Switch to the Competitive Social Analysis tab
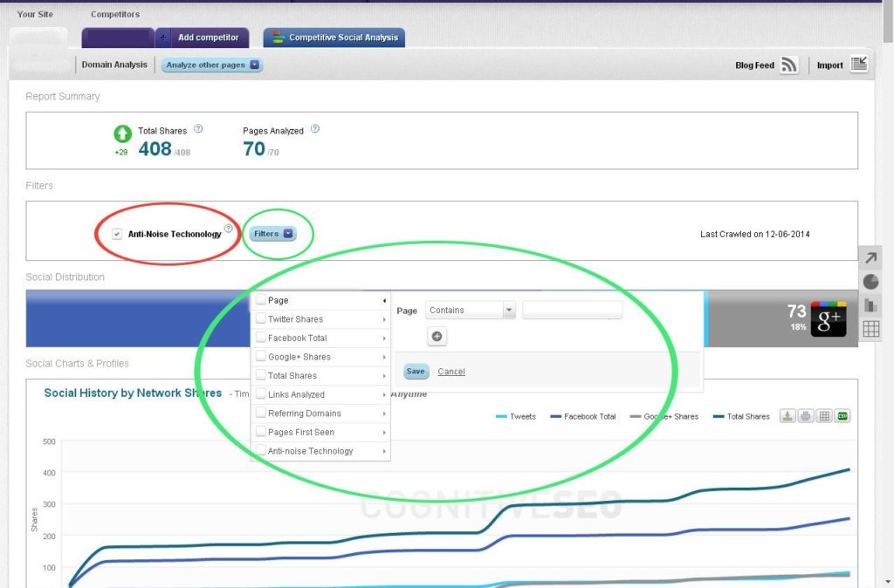 coord(334,38)
